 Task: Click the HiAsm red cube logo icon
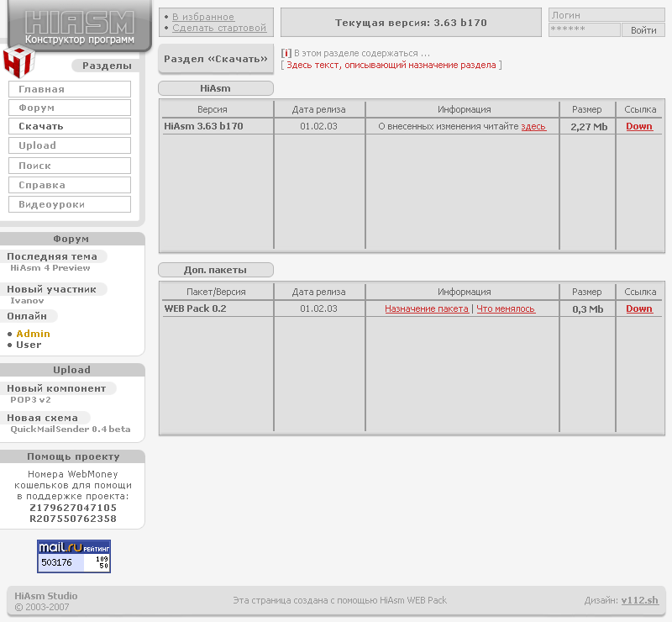[x=18, y=63]
